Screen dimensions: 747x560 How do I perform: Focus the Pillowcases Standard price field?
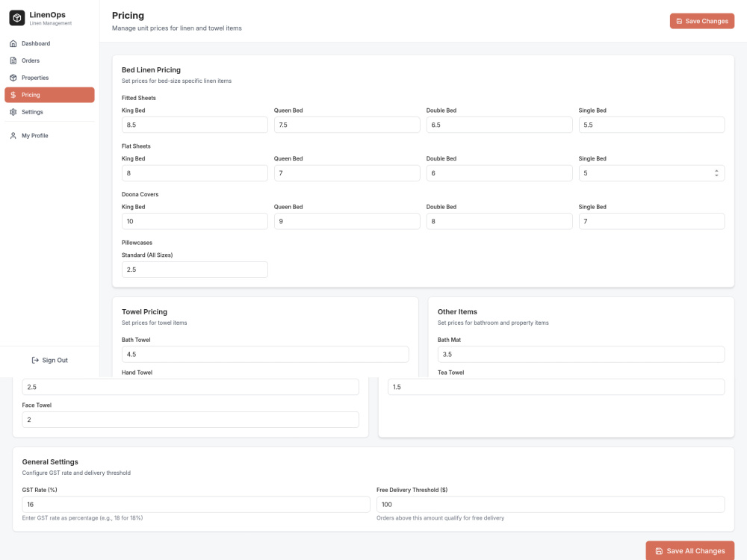pyautogui.click(x=194, y=270)
